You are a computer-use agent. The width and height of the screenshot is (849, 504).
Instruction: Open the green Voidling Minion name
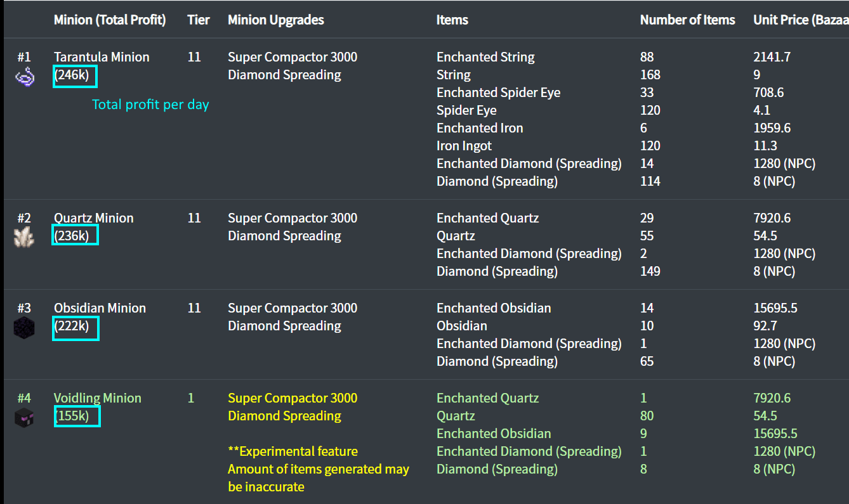point(97,398)
